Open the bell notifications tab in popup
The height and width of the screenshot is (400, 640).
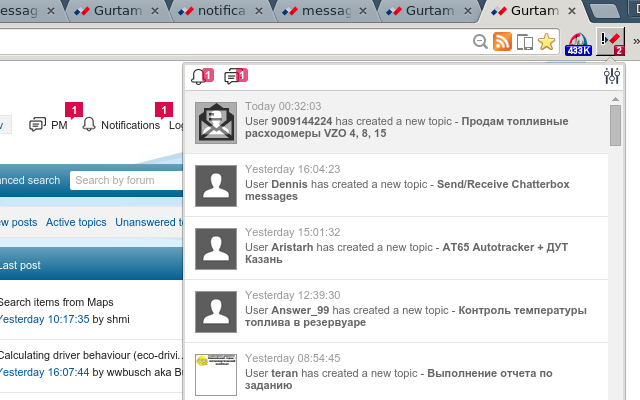pos(200,76)
